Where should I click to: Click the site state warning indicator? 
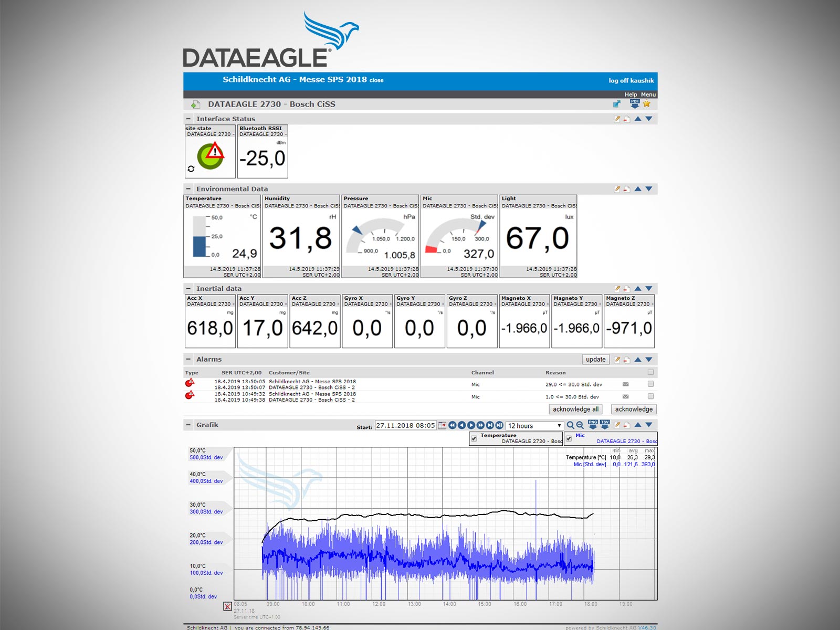211,155
